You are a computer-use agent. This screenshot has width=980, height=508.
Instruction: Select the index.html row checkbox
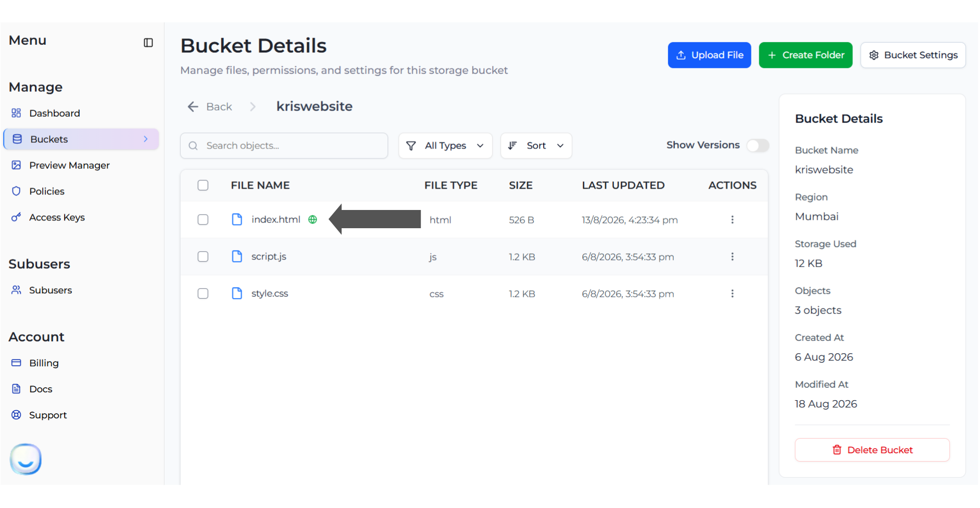(203, 219)
